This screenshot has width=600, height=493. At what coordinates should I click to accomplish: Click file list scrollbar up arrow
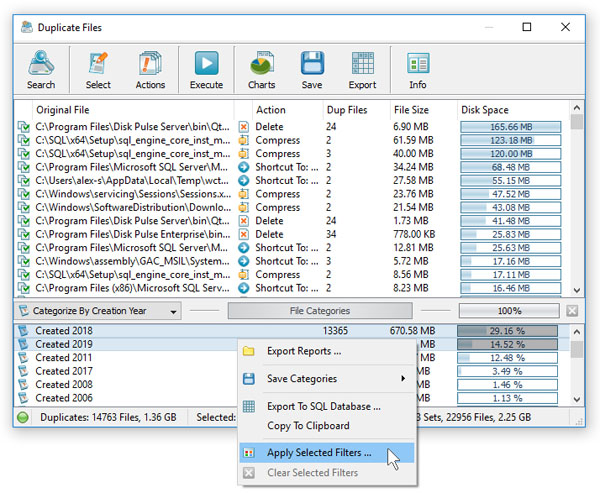click(x=577, y=108)
